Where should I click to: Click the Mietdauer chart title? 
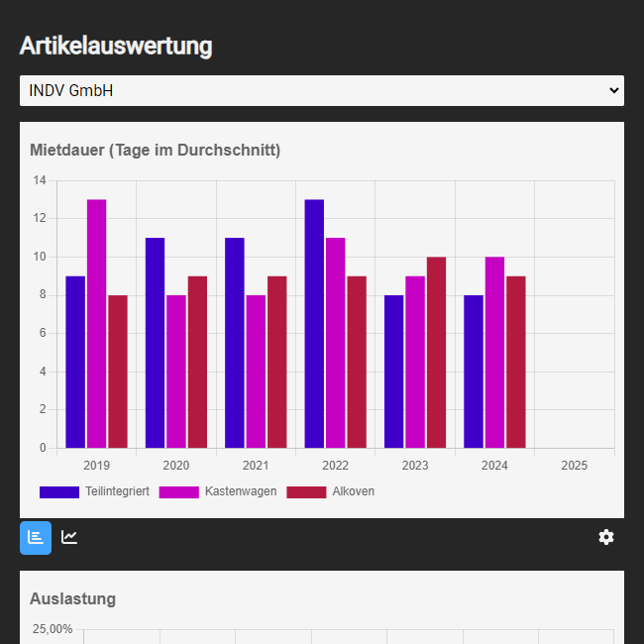coord(155,150)
